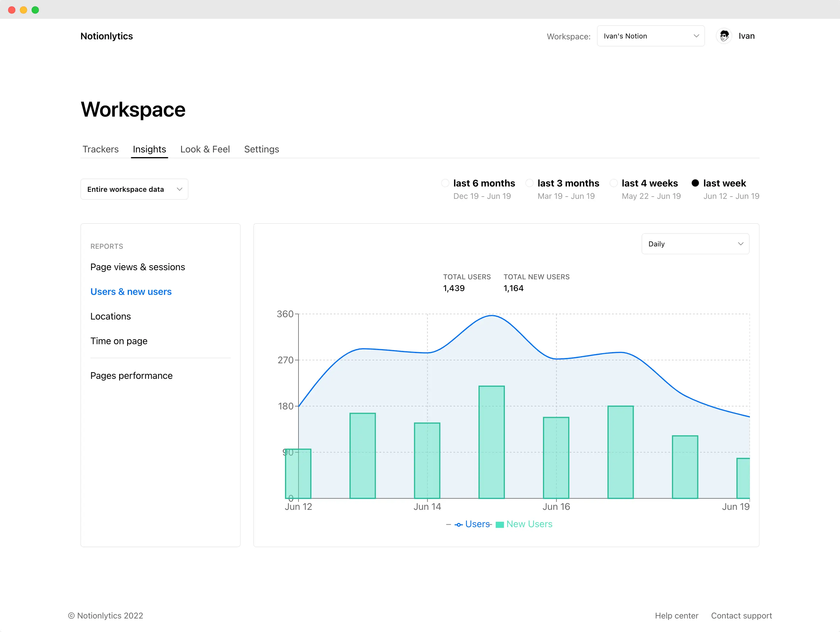Toggle the Users line via legend marker

pyautogui.click(x=459, y=524)
